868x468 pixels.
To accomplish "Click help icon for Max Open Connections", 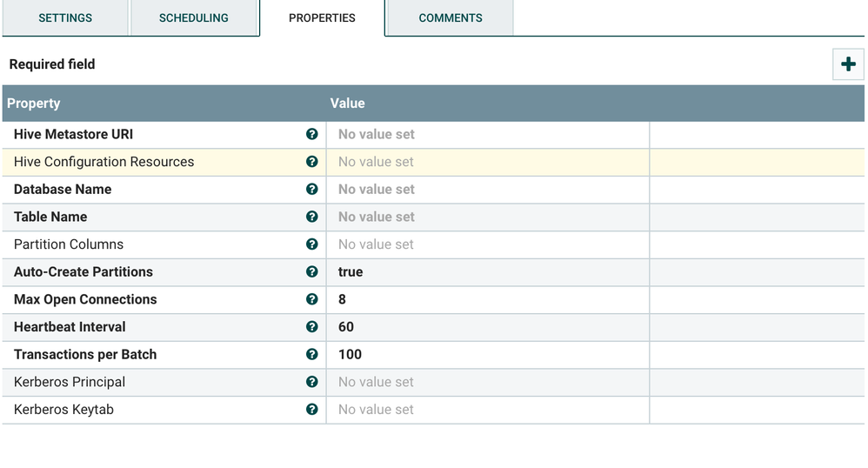I will coord(311,299).
